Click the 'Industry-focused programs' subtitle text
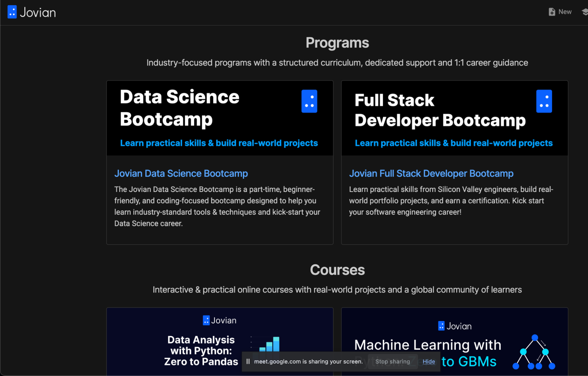This screenshot has height=376, width=588. [337, 63]
